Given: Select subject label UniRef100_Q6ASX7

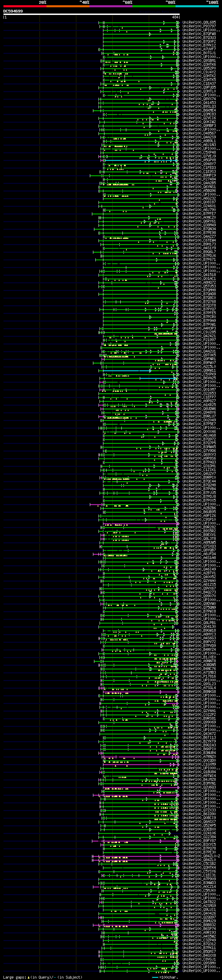Looking at the screenshot, I should point(199,822).
